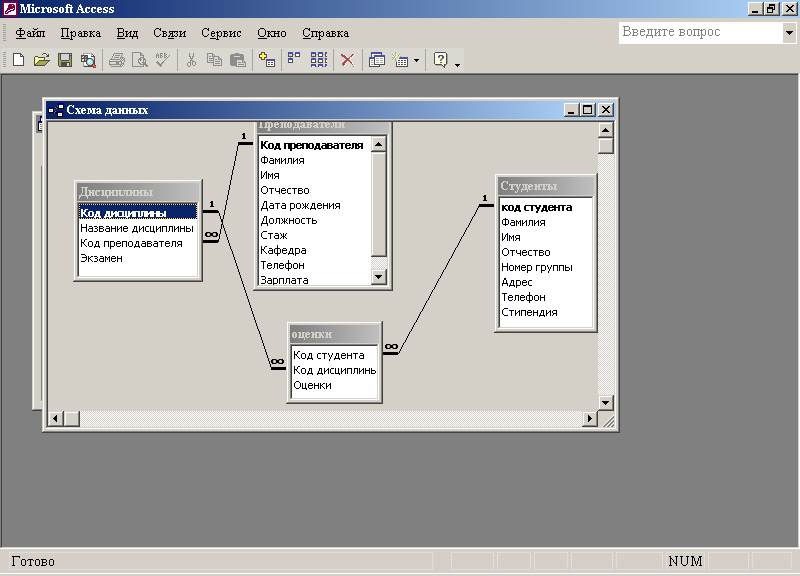Click the оценки table title bar
The height and width of the screenshot is (576, 800).
334,334
